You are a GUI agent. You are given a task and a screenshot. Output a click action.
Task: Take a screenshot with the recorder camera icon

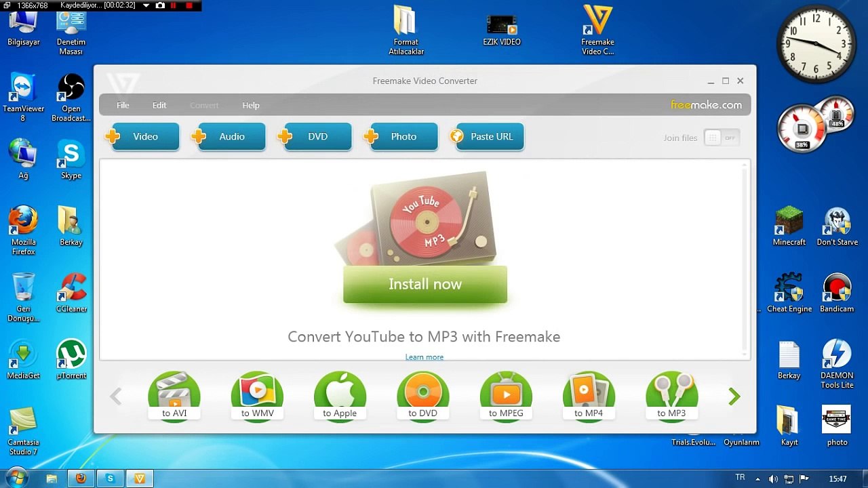(160, 5)
